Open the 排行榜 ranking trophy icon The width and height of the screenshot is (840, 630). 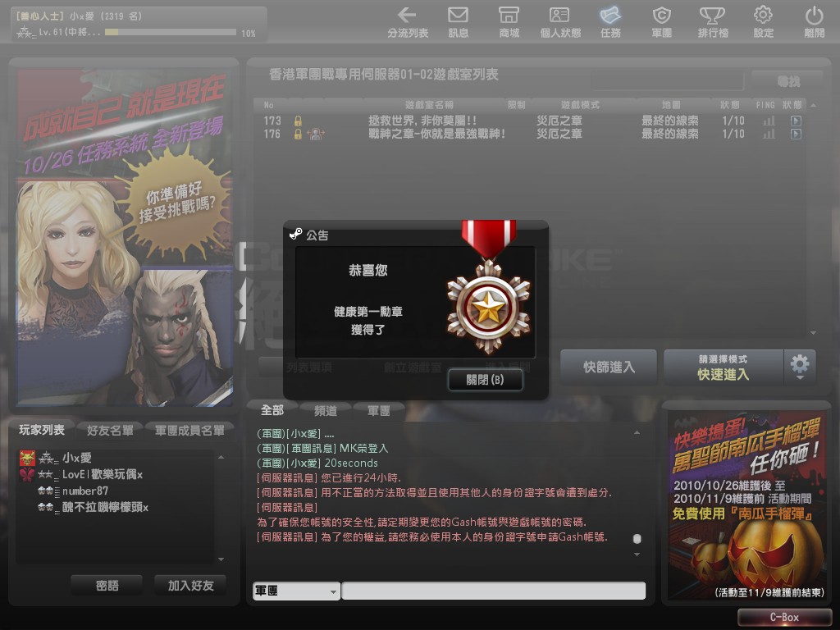713,22
